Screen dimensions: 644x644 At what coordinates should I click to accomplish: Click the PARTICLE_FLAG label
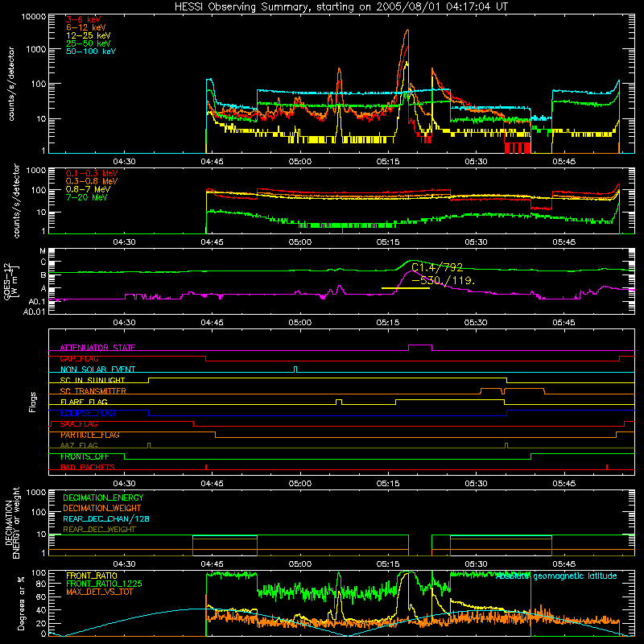[90, 435]
